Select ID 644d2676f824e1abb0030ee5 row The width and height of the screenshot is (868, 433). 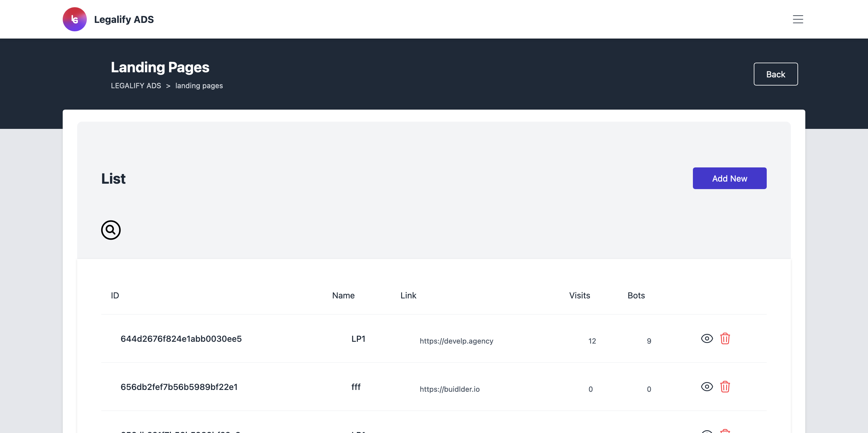(434, 339)
